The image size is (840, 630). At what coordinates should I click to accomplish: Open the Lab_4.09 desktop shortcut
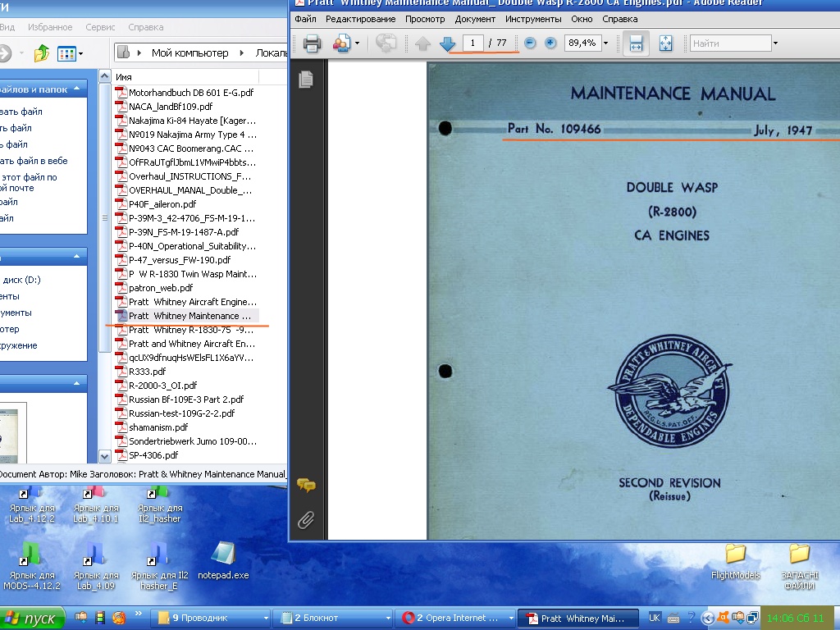click(x=96, y=567)
